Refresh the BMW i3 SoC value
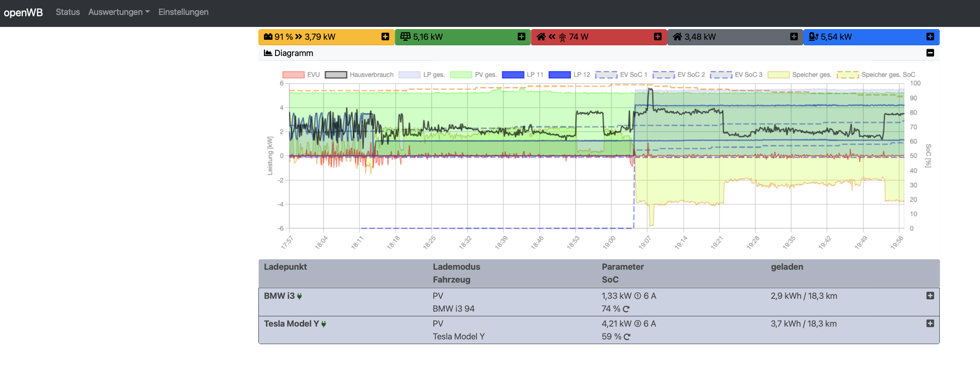 (x=626, y=309)
